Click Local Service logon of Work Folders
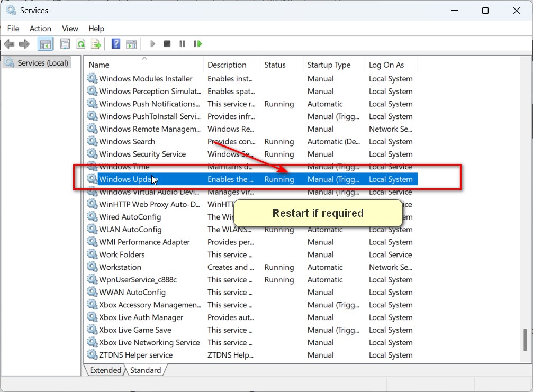The image size is (533, 392). point(390,255)
